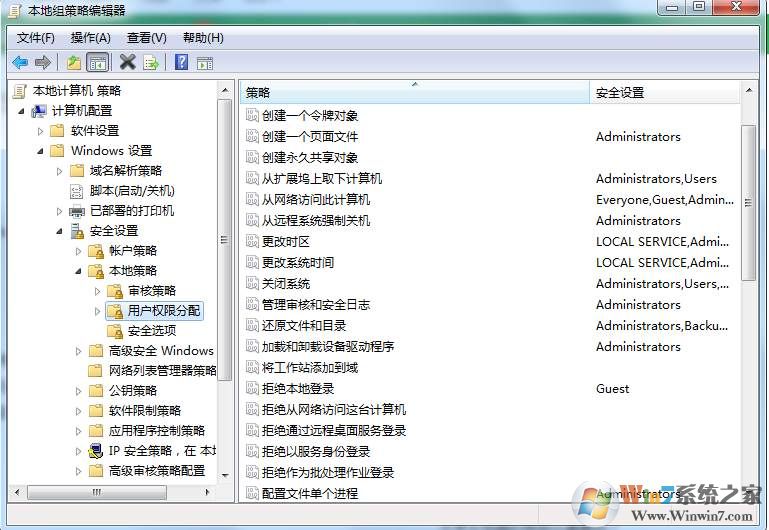Expand the 软件限制策略 node arrow

[78, 411]
